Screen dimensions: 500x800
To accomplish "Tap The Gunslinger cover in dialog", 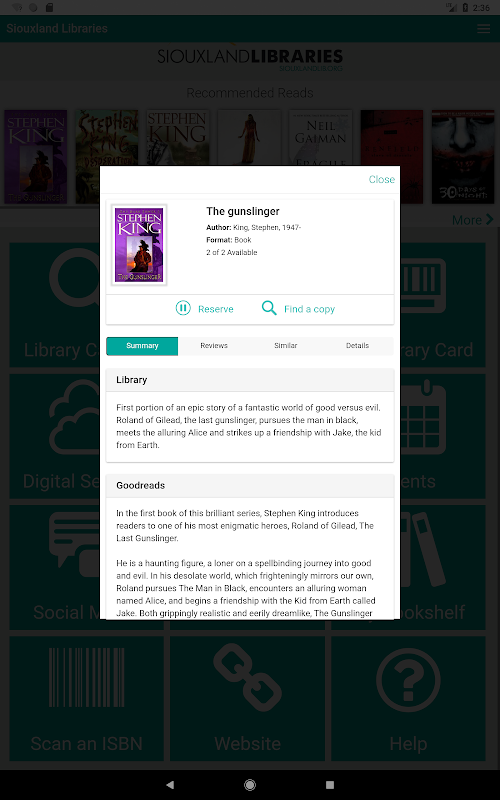I will pyautogui.click(x=139, y=245).
